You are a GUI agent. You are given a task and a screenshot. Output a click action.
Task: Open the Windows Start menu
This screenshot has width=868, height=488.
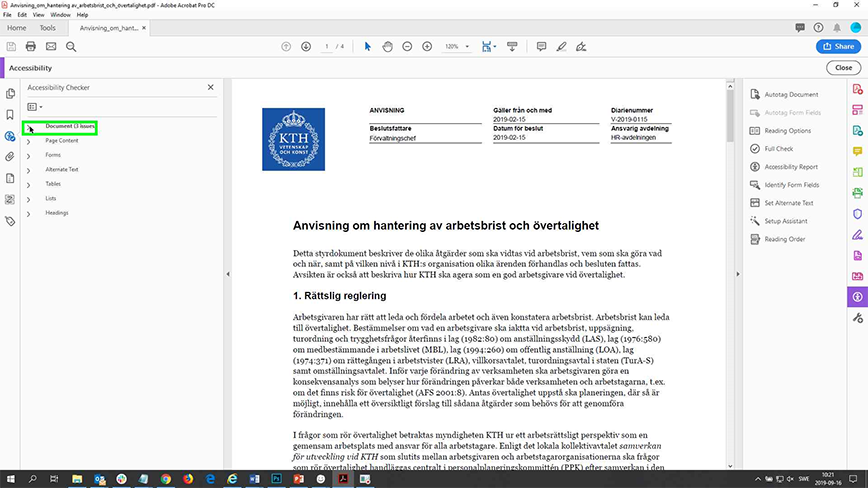(10, 479)
